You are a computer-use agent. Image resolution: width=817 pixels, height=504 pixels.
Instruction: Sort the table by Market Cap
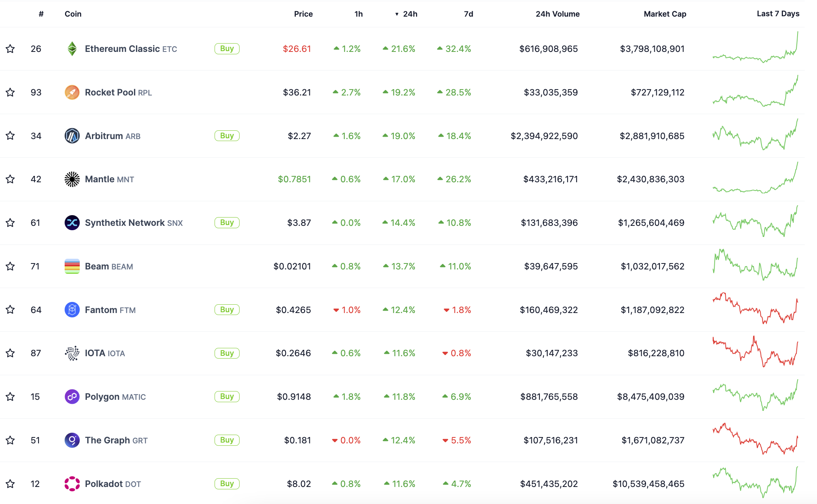coord(665,14)
